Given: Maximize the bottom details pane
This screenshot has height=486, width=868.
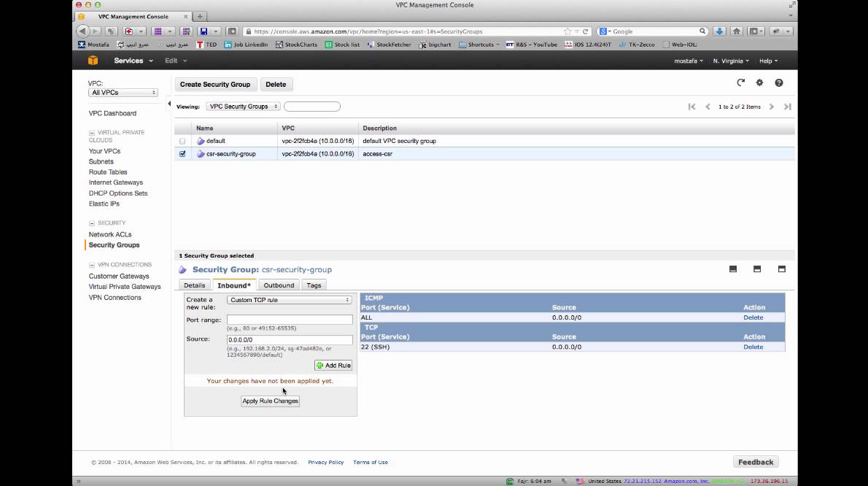Looking at the screenshot, I should pyautogui.click(x=782, y=269).
